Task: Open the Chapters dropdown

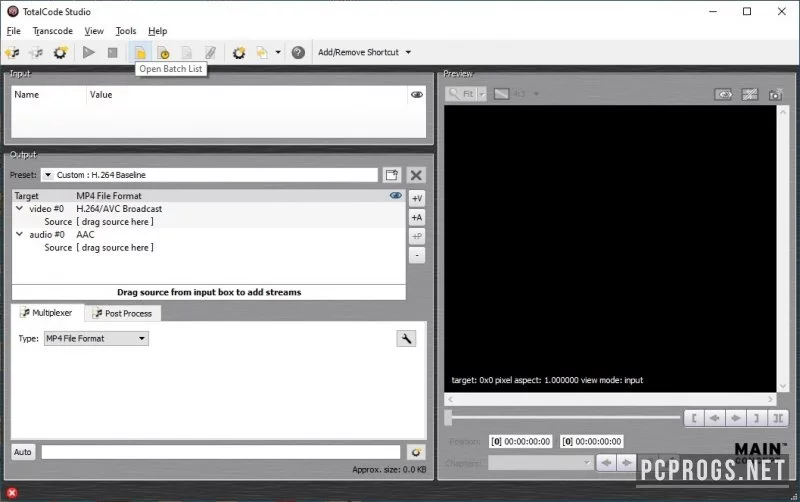Action: pyautogui.click(x=540, y=463)
